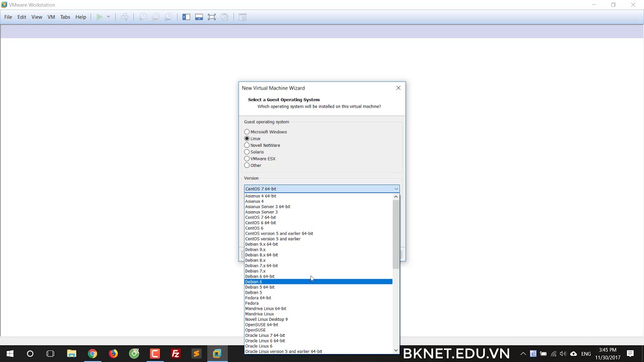Choose 'Asianux 4 64-bit' from the list

(x=318, y=196)
